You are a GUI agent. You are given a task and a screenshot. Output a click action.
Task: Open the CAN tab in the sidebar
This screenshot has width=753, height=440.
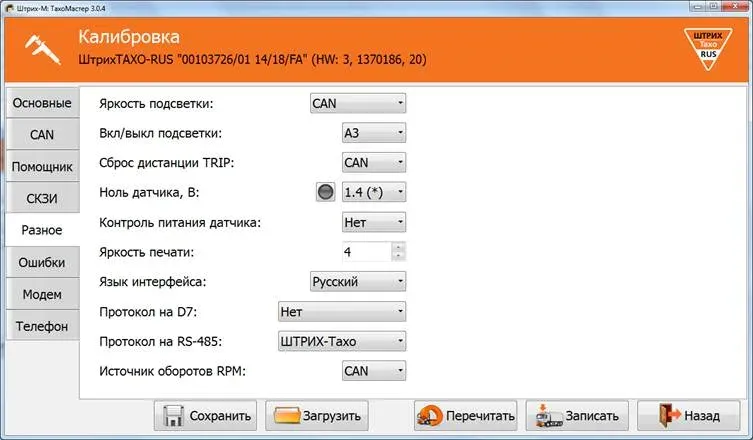pyautogui.click(x=42, y=134)
